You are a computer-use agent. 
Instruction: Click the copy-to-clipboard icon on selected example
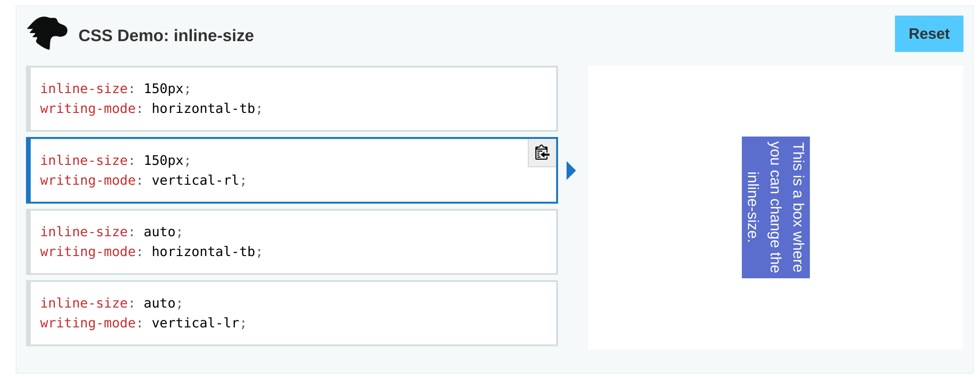pos(542,154)
